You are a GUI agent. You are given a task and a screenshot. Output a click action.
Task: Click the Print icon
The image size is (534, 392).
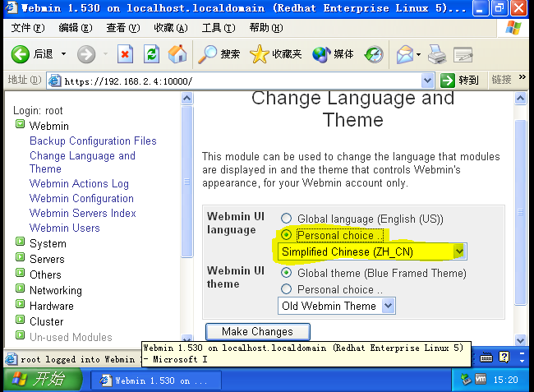[437, 54]
